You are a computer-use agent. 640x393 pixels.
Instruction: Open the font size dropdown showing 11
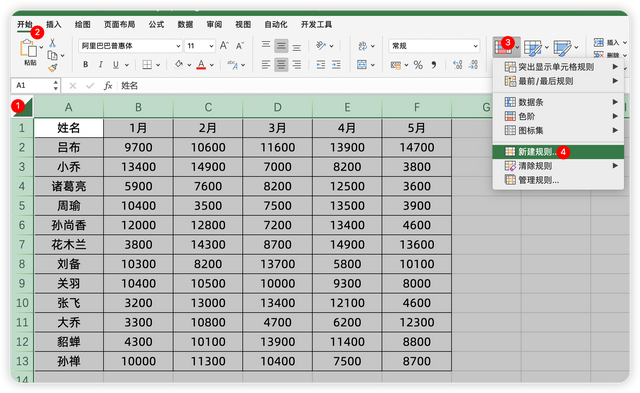tap(200, 46)
